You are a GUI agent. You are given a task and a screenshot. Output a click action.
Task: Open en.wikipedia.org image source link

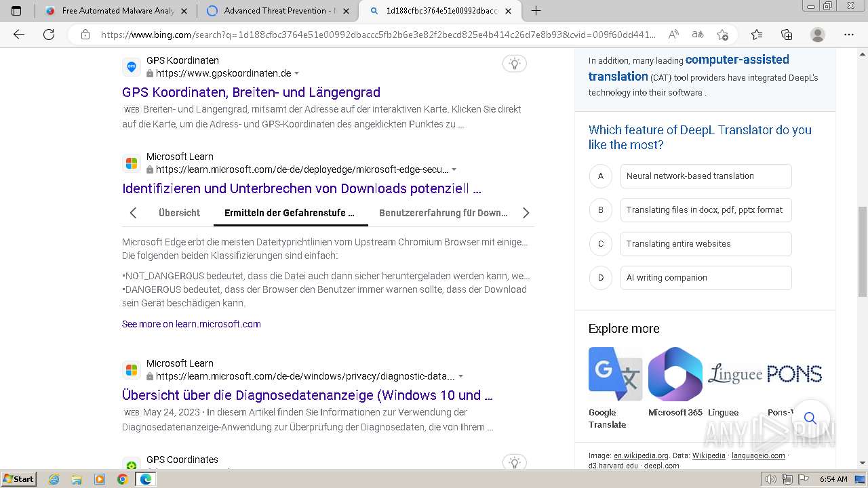[641, 455]
